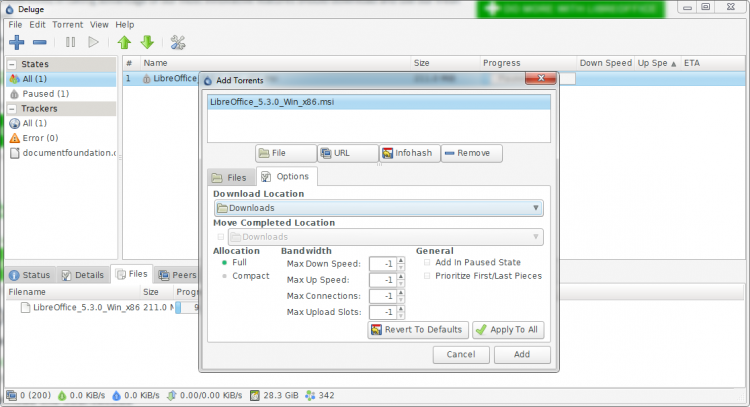This screenshot has width=750, height=407.
Task: Click Revert To Defaults button
Action: click(x=418, y=330)
